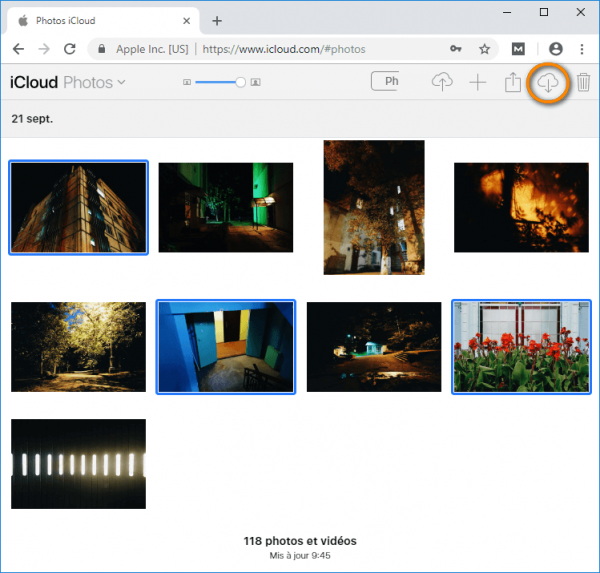Open the Chrome profile avatar icon
Viewport: 600px width, 573px height.
pos(556,49)
